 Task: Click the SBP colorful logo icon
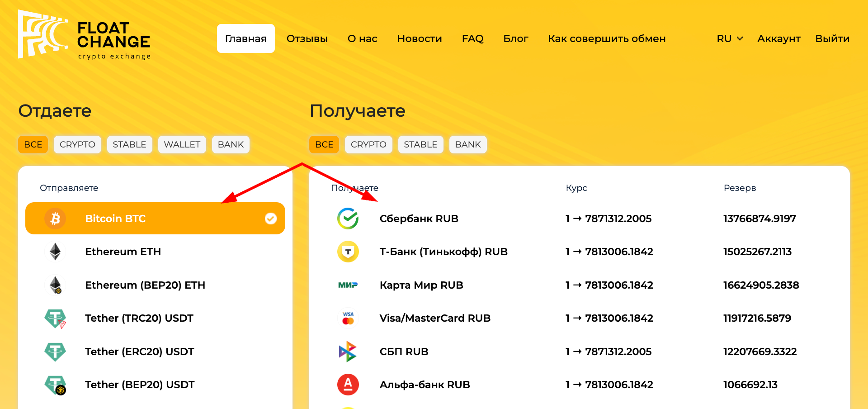348,352
